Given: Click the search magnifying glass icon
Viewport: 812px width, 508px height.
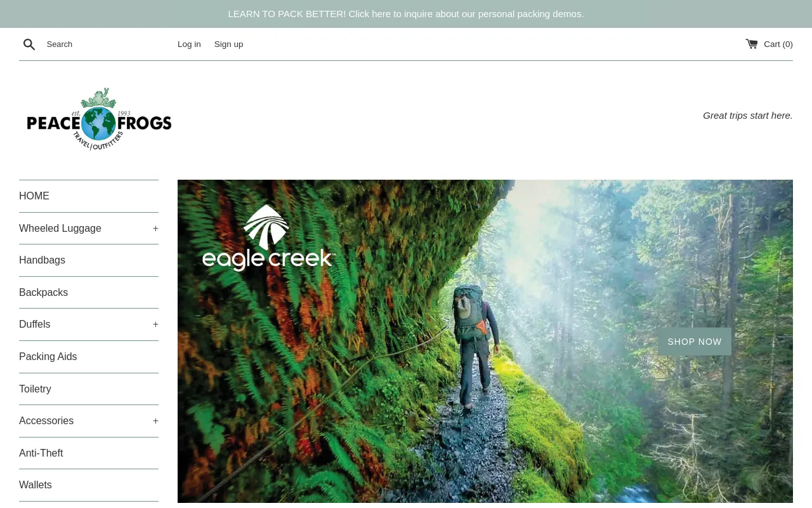Looking at the screenshot, I should (29, 44).
